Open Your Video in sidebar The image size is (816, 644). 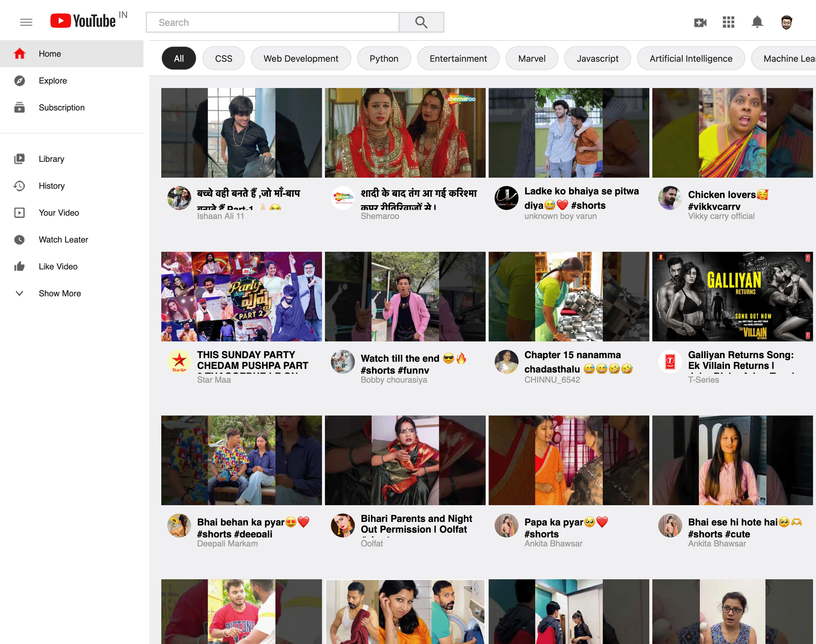click(x=72, y=213)
